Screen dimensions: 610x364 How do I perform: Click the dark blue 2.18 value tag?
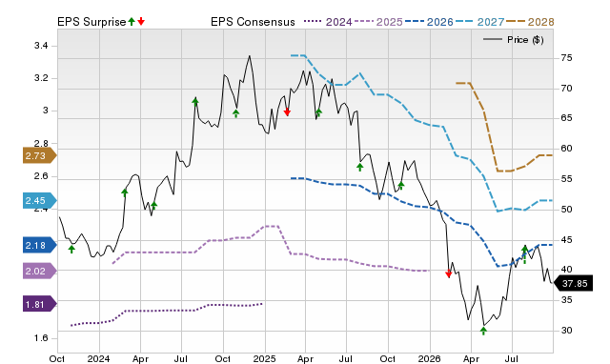pos(40,245)
